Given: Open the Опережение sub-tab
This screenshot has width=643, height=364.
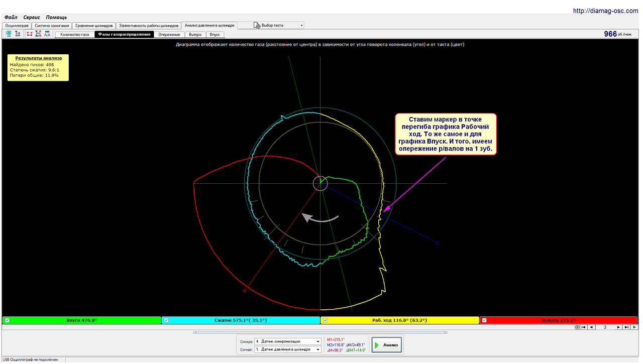Looking at the screenshot, I should [169, 35].
